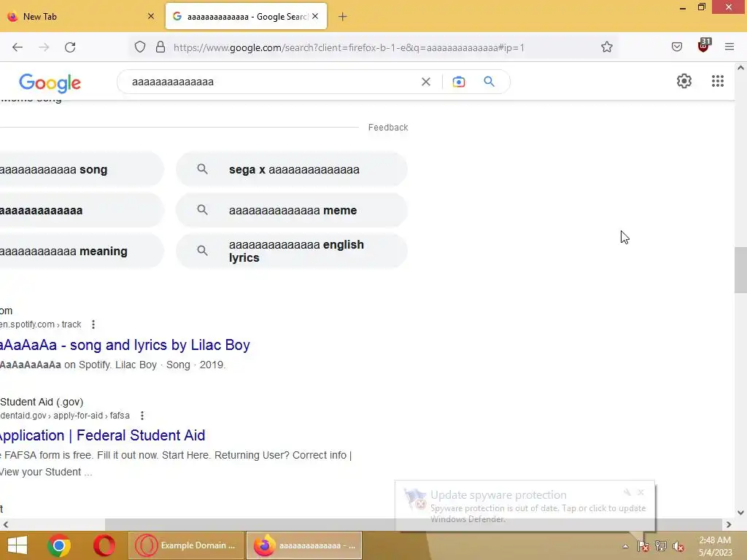This screenshot has height=560, width=747.
Task: Select the related search ending in 'meaning'
Action: click(x=81, y=251)
